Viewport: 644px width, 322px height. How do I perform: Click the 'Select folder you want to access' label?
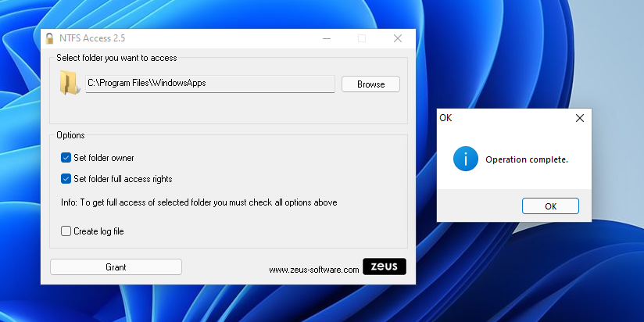[116, 58]
